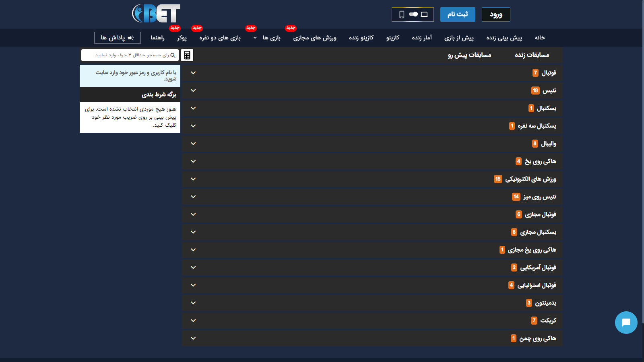The height and width of the screenshot is (362, 644).
Task: Select the laptop desktop view icon
Action: click(424, 14)
